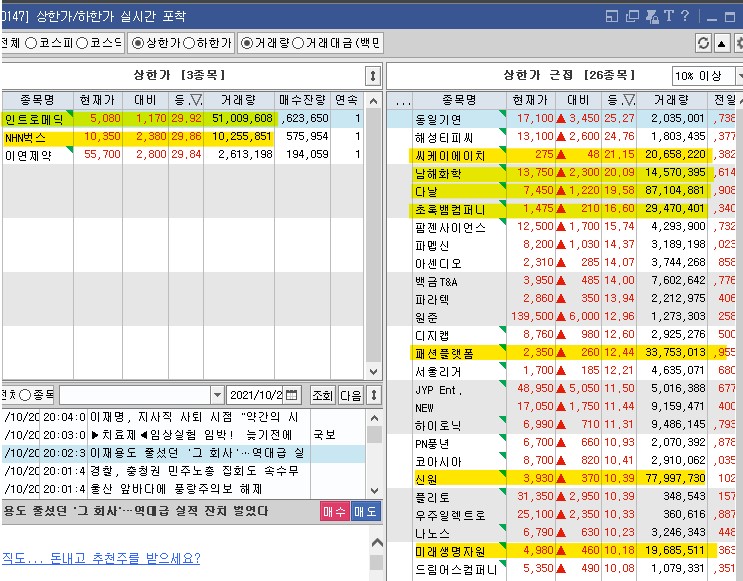Click the pin/capture icon in title bar
Screen dimensions: 743x581
[652, 17]
